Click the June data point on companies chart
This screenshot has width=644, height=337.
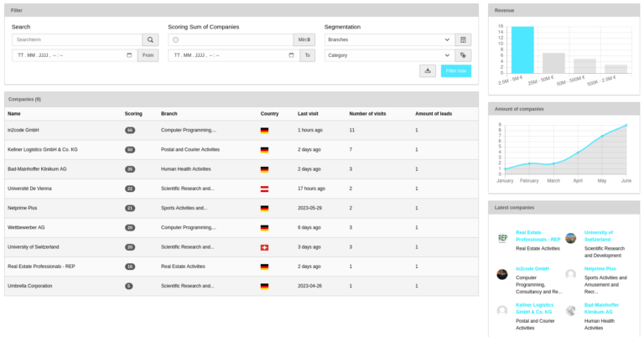[626, 125]
